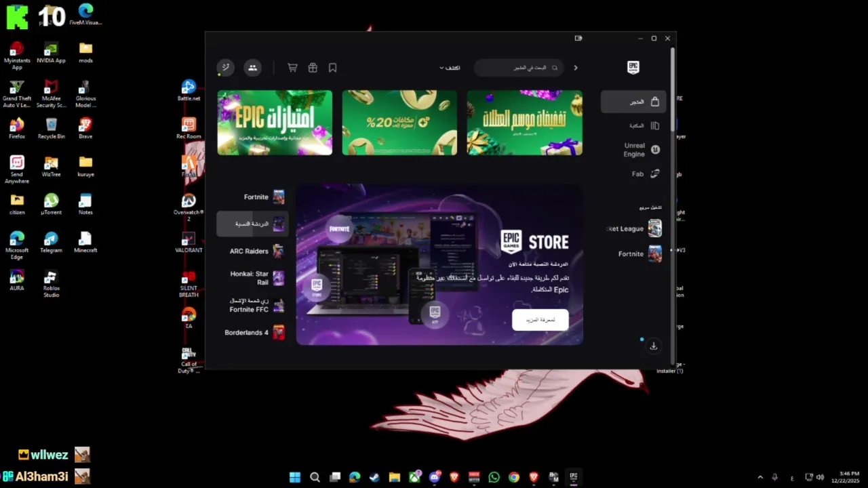Screen dimensions: 868x488
Task: Open Windows Start menu
Action: [295, 477]
